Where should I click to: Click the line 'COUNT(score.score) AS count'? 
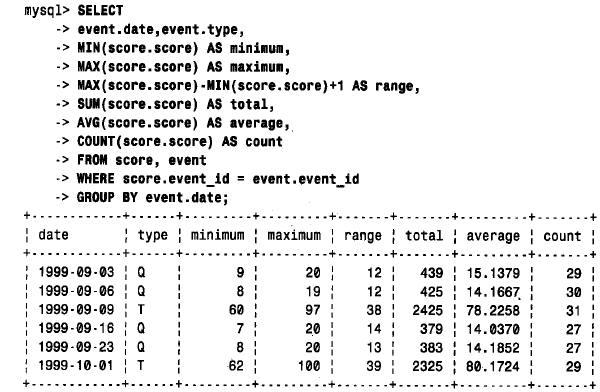point(180,142)
